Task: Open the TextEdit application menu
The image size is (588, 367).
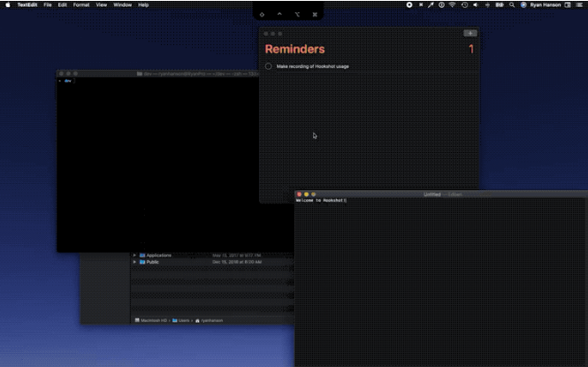Action: tap(27, 5)
